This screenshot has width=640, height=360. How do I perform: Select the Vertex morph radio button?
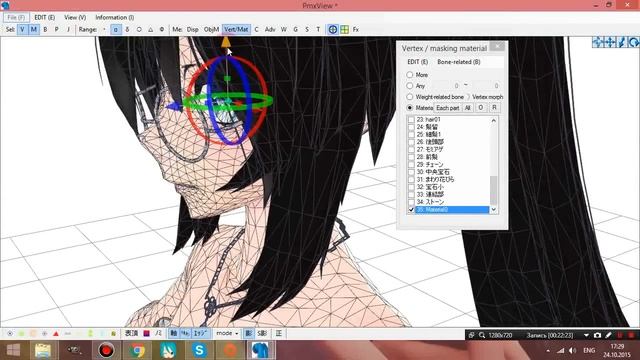469,97
